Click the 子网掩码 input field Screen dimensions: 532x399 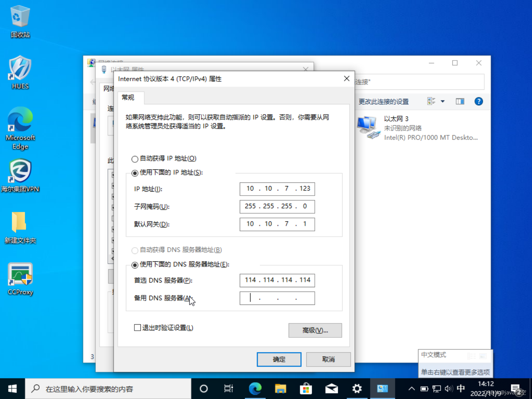coord(277,207)
